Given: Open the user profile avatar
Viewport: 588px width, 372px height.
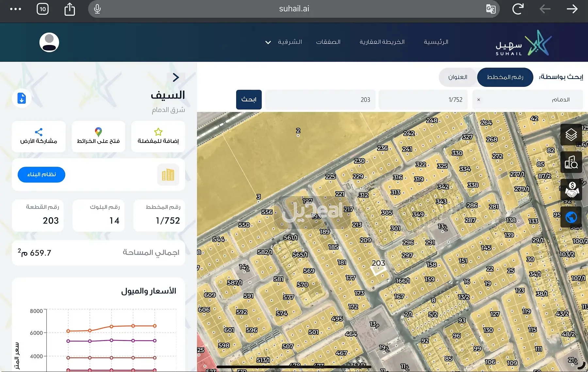Looking at the screenshot, I should click(49, 42).
